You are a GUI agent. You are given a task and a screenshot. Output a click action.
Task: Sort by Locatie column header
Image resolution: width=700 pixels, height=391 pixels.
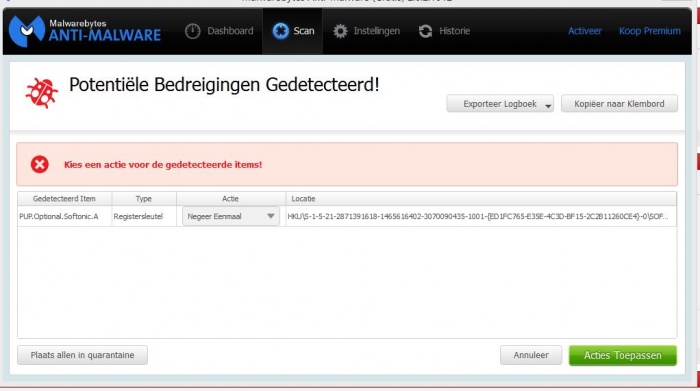481,199
